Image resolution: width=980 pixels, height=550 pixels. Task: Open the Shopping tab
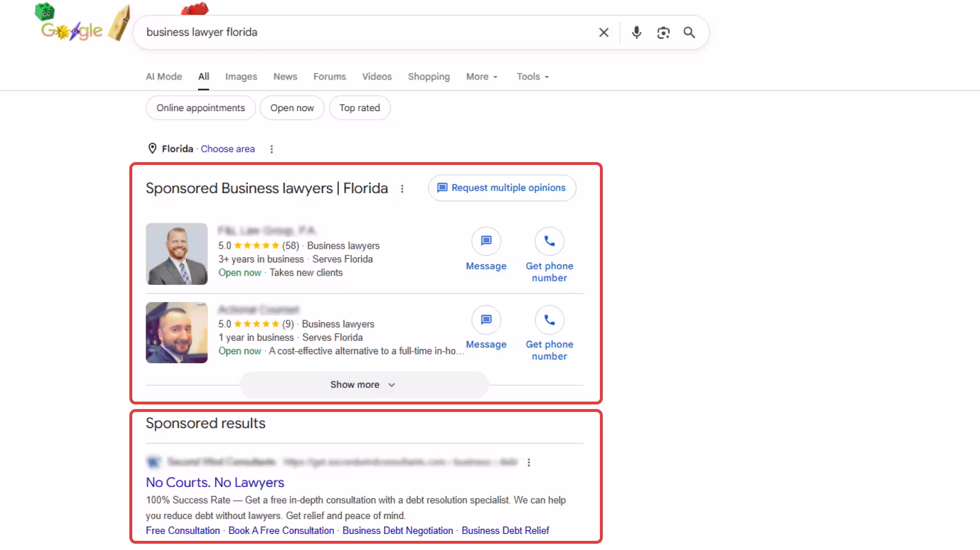tap(429, 77)
